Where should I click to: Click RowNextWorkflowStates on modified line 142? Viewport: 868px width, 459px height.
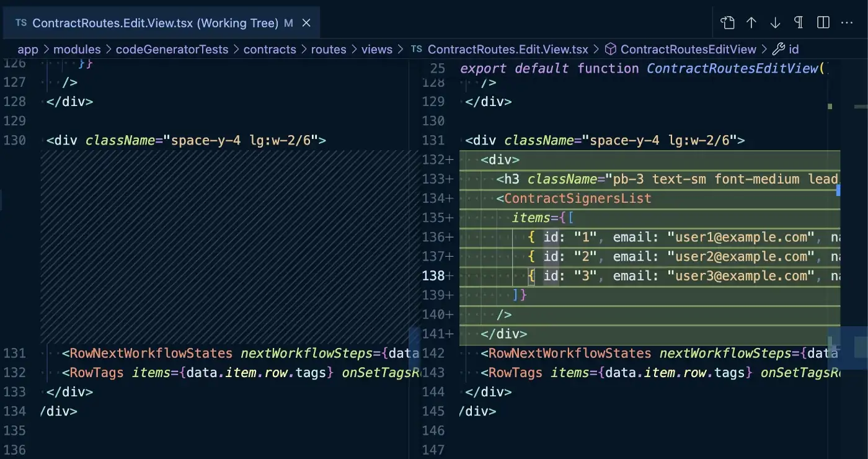(x=570, y=353)
